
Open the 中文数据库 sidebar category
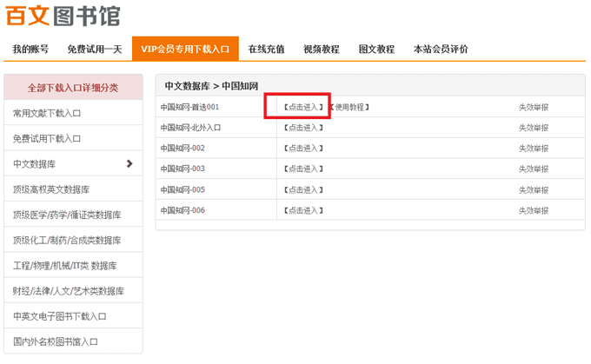click(x=73, y=164)
